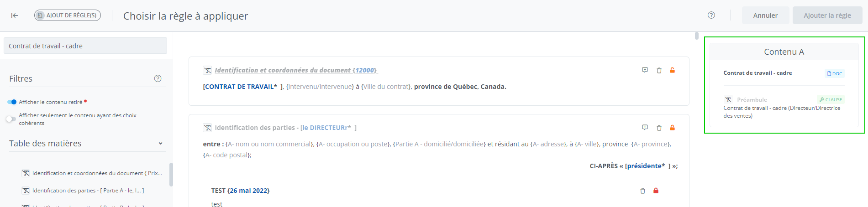The height and width of the screenshot is (207, 868).
Task: Toggle Afficher le contenu retiré switch
Action: (12, 102)
